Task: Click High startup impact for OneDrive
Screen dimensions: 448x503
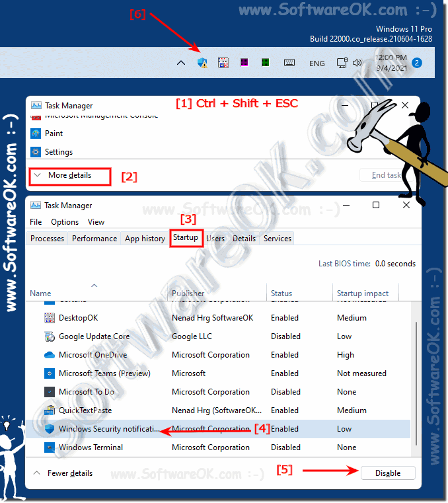Action: click(346, 355)
